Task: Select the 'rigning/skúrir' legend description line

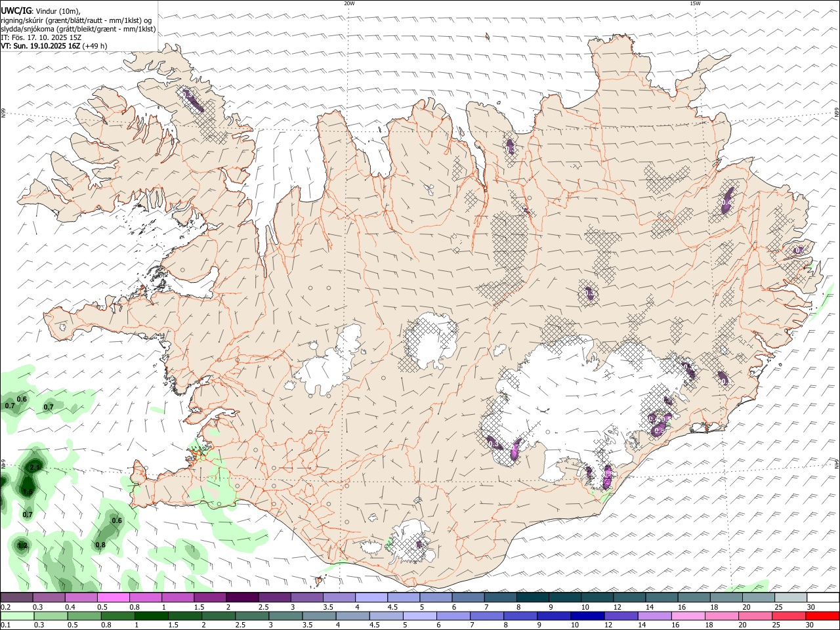Action: 76,20
